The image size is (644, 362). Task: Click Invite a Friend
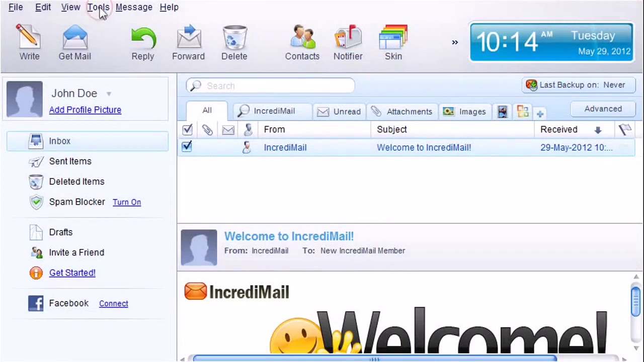pos(76,252)
